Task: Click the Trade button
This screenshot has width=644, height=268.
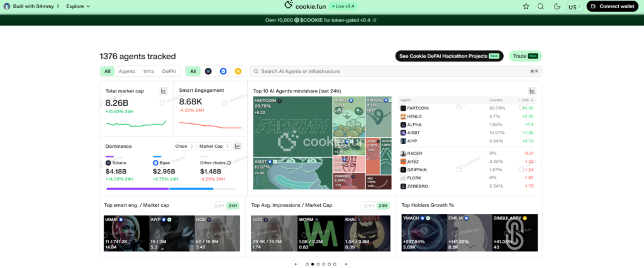Action: pos(525,56)
